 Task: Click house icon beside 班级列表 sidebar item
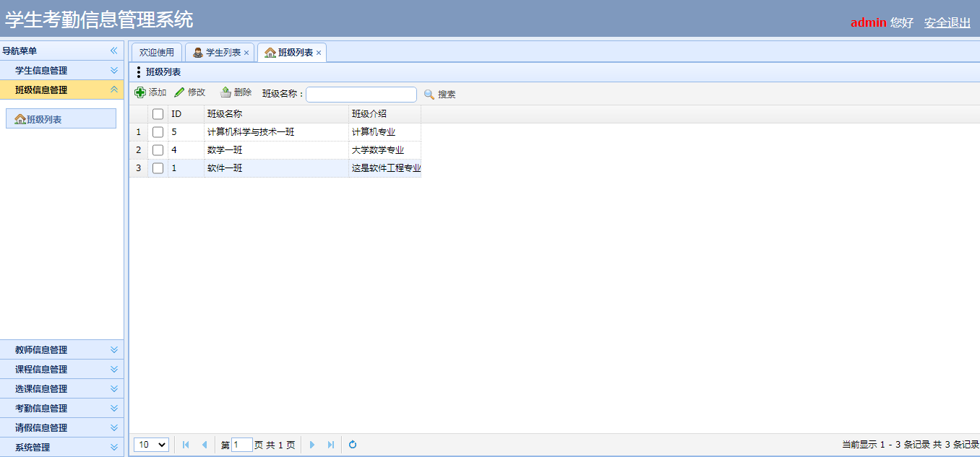click(x=20, y=119)
